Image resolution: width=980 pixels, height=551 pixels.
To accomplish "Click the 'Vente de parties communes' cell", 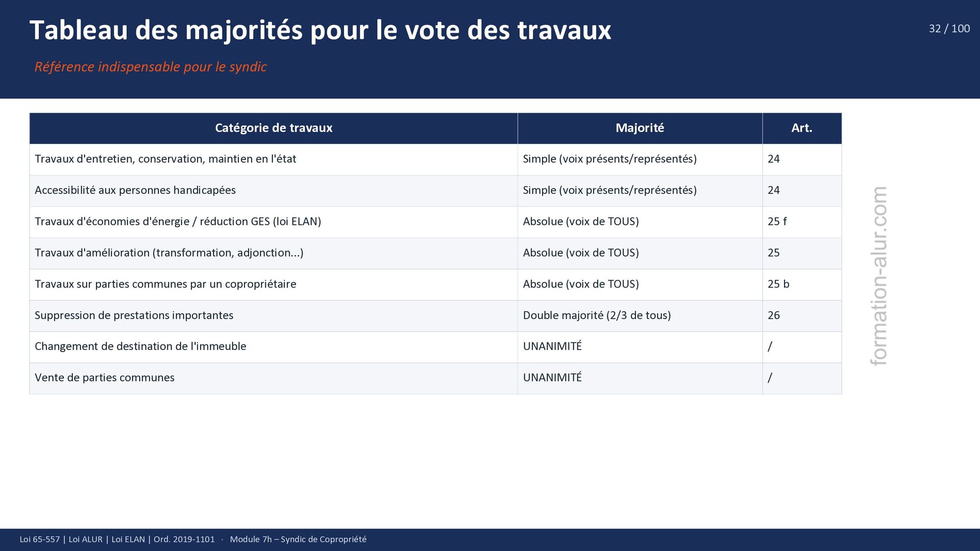I will click(274, 378).
